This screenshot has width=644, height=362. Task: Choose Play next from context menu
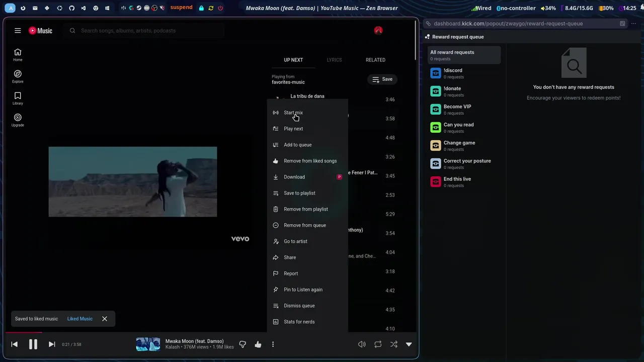tap(307, 129)
